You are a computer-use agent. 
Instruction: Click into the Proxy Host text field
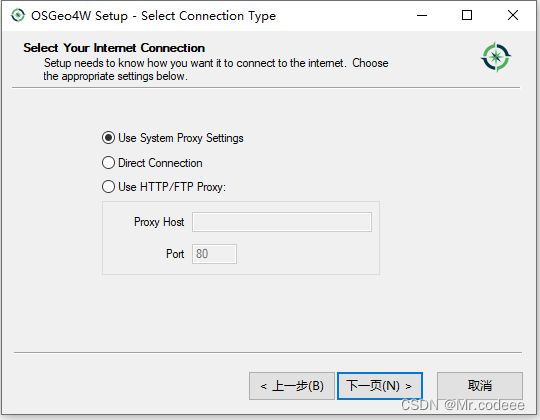[x=282, y=222]
